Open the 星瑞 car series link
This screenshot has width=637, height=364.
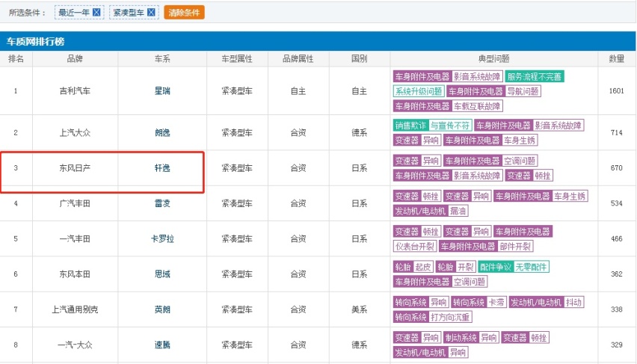[162, 91]
